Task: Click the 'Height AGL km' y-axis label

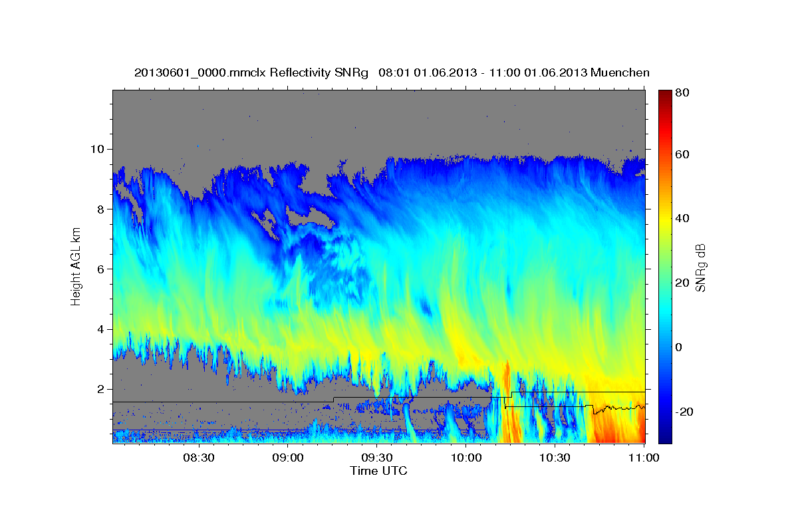Action: [76, 266]
